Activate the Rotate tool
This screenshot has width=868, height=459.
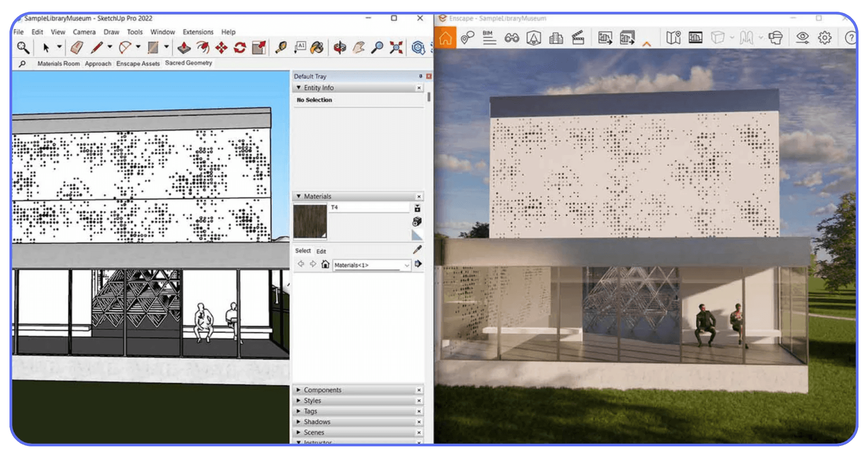[240, 47]
